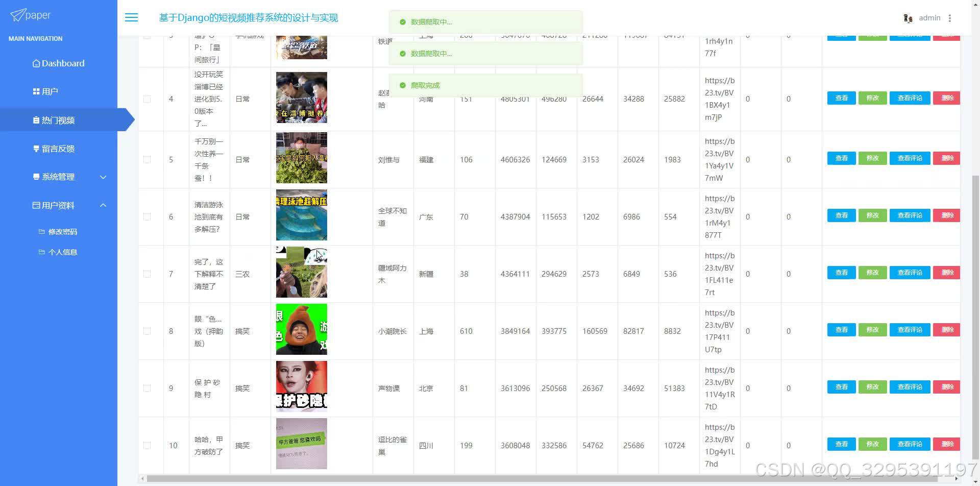Click 查看评论 button for row 6
Screen dimensions: 980x486
[910, 215]
